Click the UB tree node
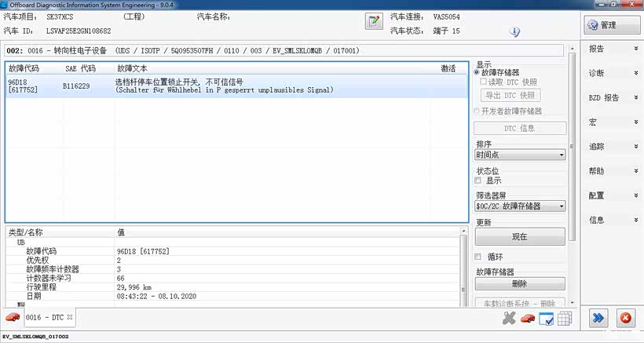 (x=21, y=242)
